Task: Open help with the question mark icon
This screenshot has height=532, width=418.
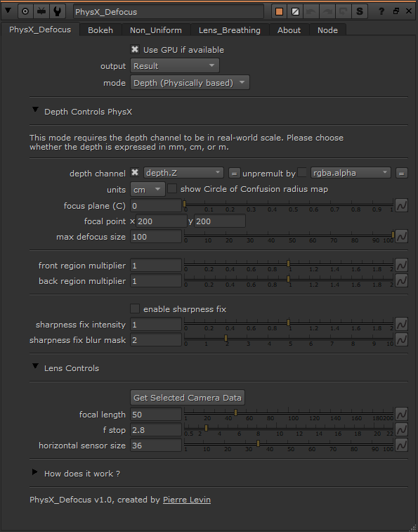Action: pyautogui.click(x=381, y=11)
